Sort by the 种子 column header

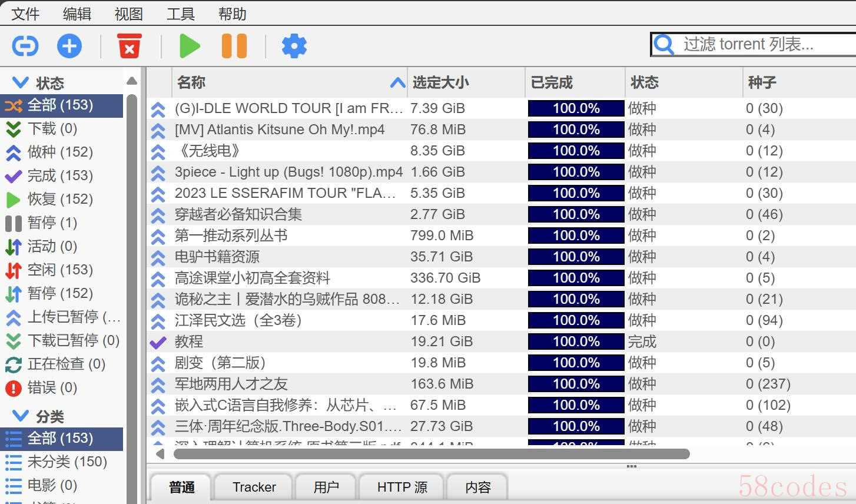click(x=799, y=82)
